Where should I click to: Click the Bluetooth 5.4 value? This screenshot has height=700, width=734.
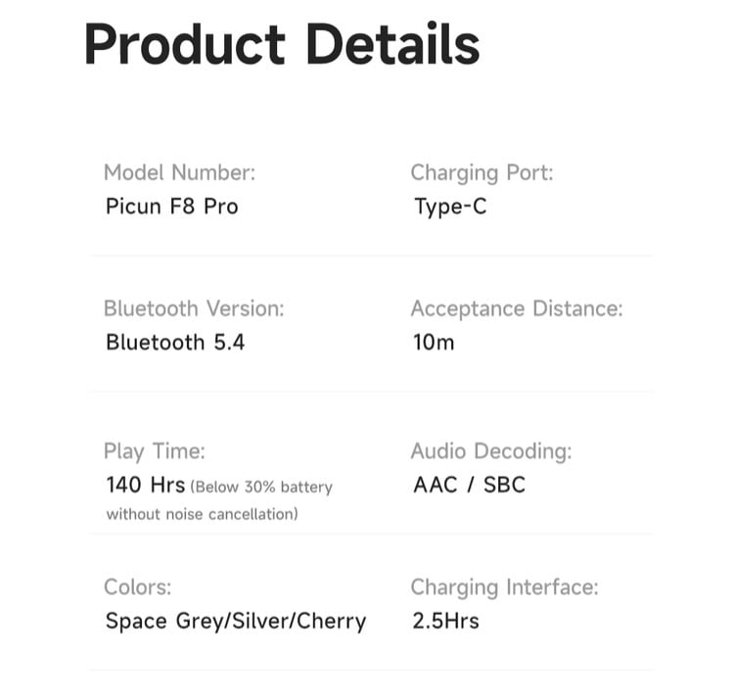click(175, 343)
